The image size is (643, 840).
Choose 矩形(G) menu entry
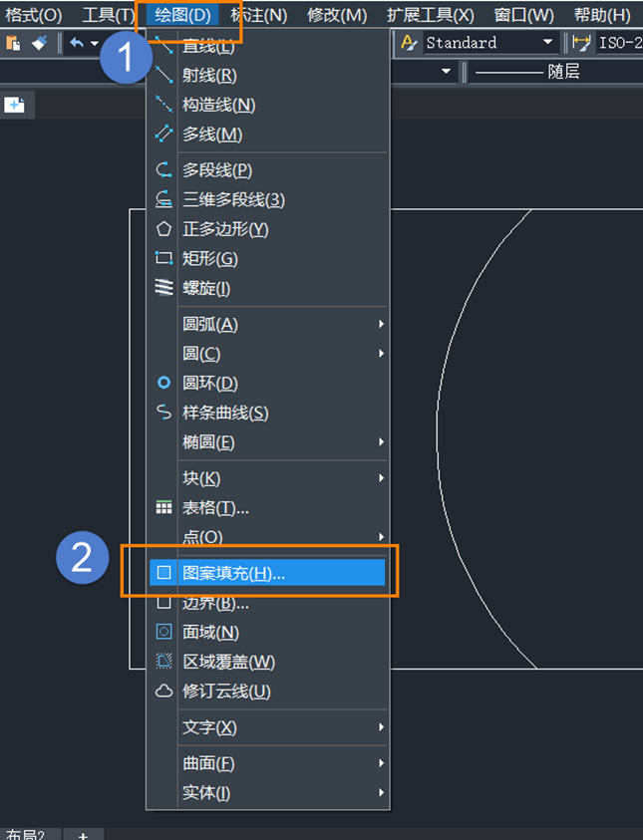click(x=267, y=259)
